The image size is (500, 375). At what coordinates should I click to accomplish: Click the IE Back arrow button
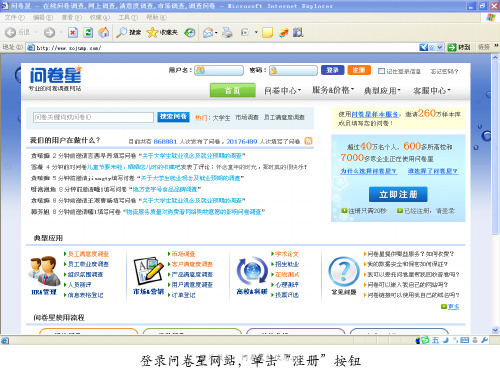[10, 32]
